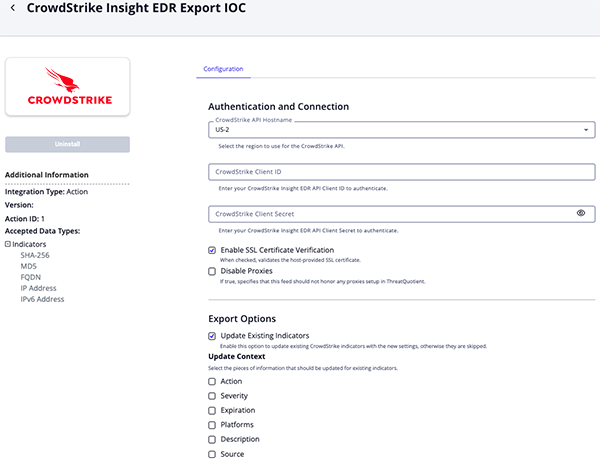Select the IPv6 Address indicator type
The height and width of the screenshot is (459, 600).
(42, 299)
